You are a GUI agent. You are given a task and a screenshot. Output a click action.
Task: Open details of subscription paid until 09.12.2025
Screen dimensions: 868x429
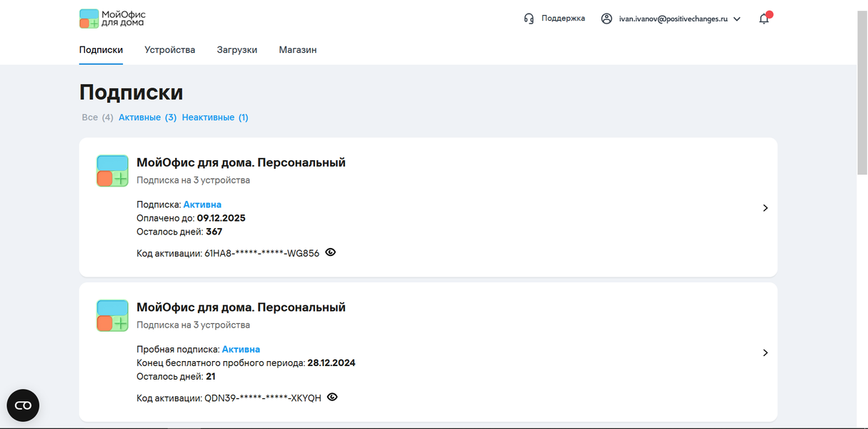tap(765, 208)
